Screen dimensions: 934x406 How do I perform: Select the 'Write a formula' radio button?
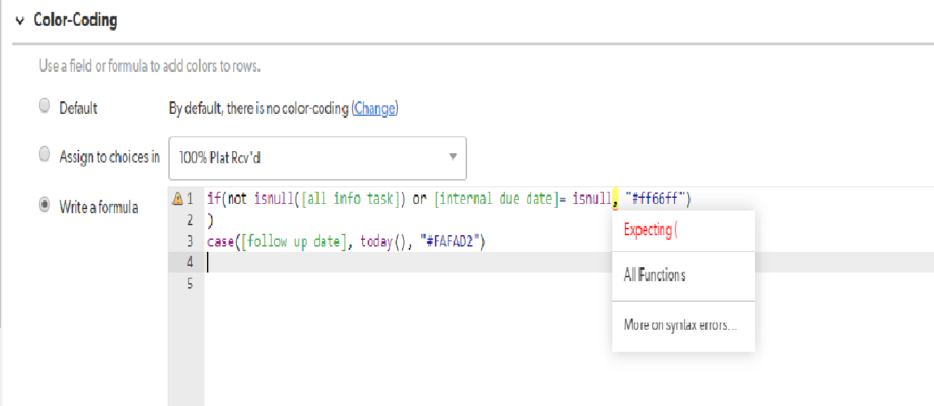43,205
